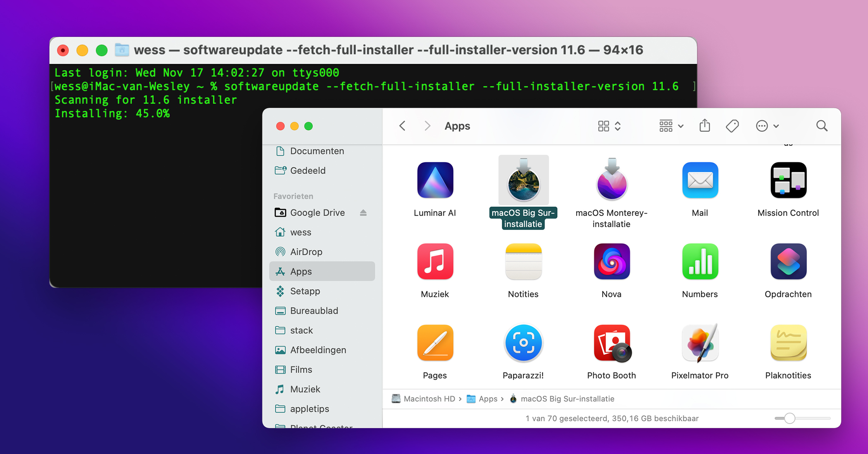Expand the group-by options dropdown
Image resolution: width=868 pixels, height=454 pixels.
pos(671,126)
